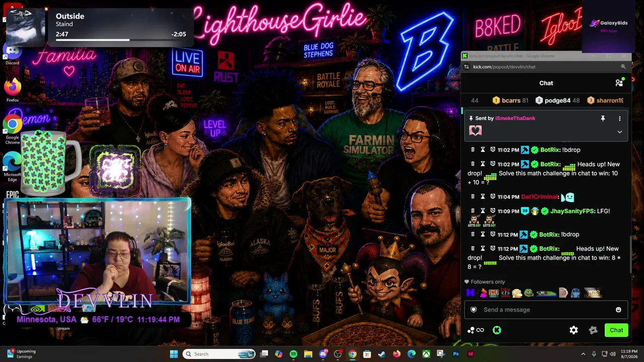Select bcarrs on the chat leaderboard
The width and height of the screenshot is (644, 362).
pos(511,101)
